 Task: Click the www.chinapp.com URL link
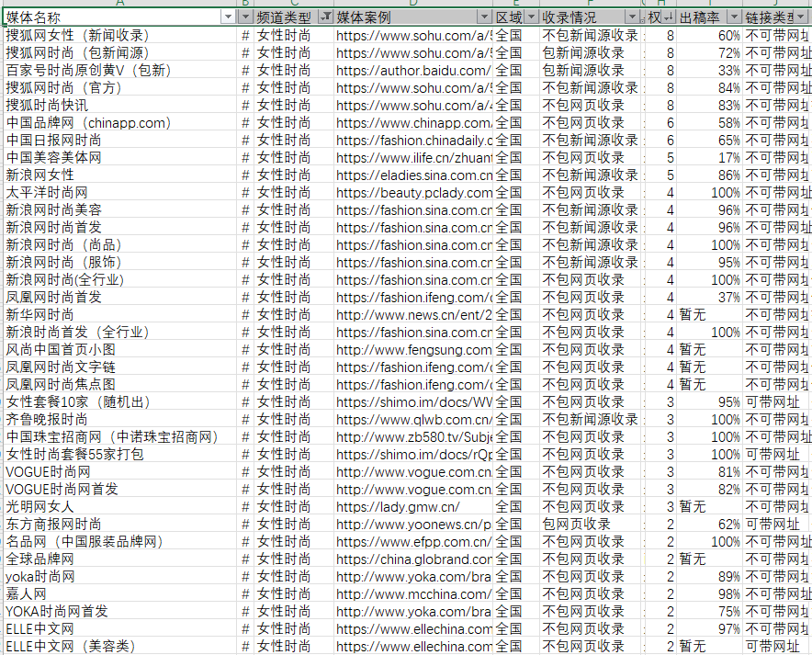coord(413,122)
